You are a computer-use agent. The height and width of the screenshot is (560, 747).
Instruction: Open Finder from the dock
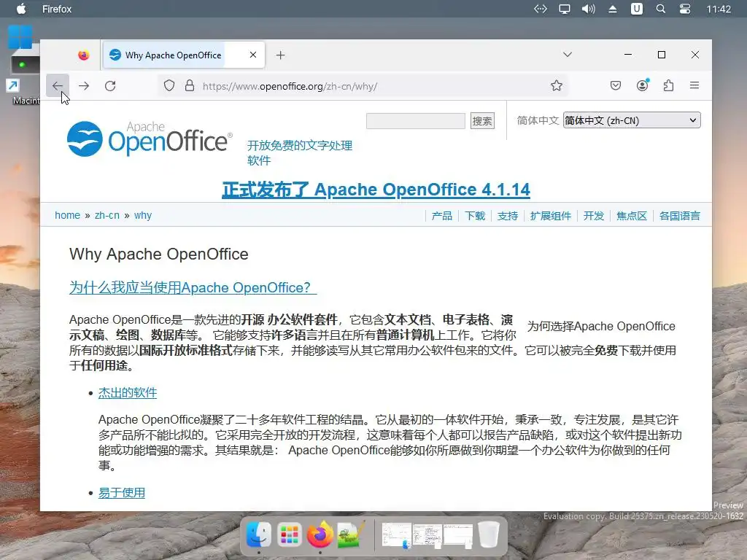click(259, 534)
